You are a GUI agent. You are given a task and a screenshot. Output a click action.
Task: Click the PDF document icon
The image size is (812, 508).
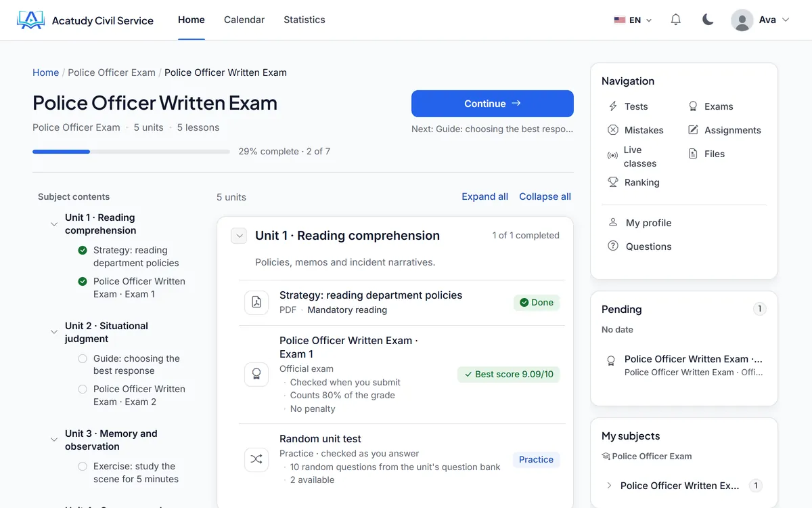click(256, 302)
